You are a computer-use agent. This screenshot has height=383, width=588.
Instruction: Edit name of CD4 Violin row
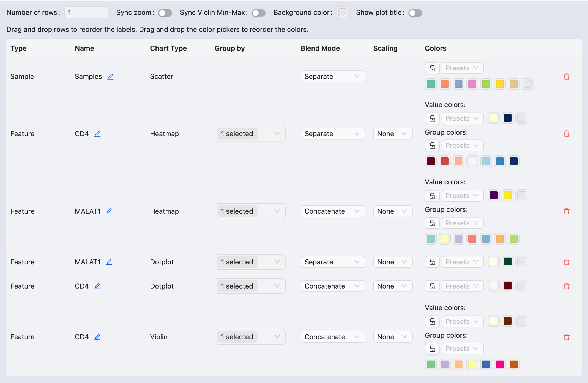tap(97, 337)
